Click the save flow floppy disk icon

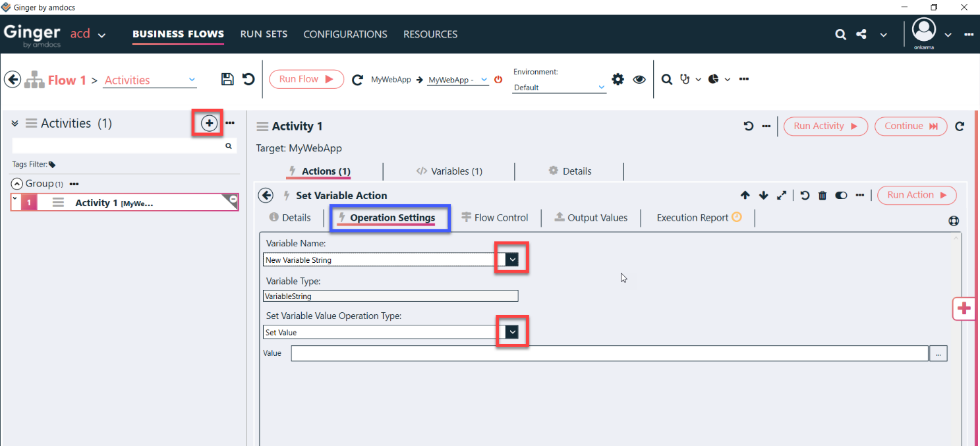point(227,80)
